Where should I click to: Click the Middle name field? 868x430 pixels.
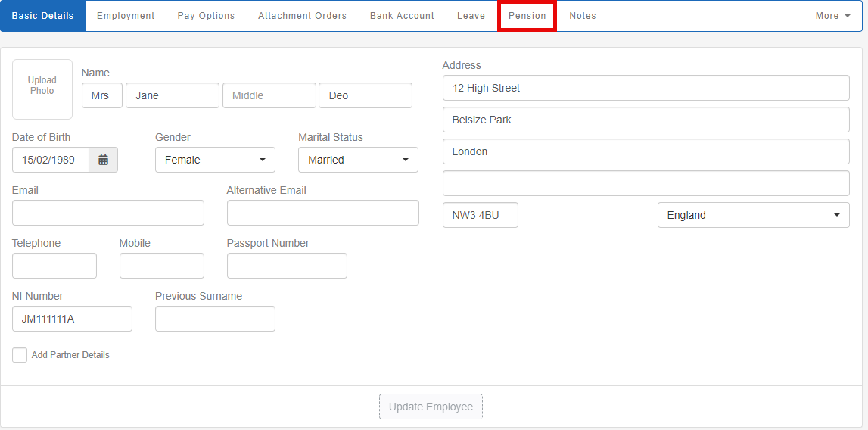coord(269,95)
